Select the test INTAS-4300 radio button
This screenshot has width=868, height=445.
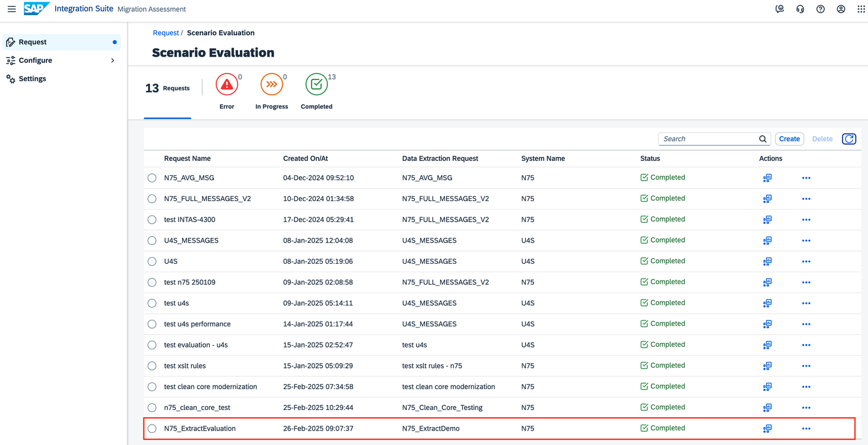pyautogui.click(x=152, y=220)
